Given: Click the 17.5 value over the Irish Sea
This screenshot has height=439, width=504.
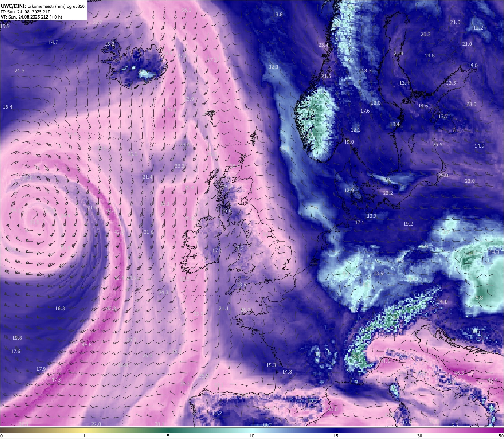Looking at the screenshot, I should (x=217, y=251).
